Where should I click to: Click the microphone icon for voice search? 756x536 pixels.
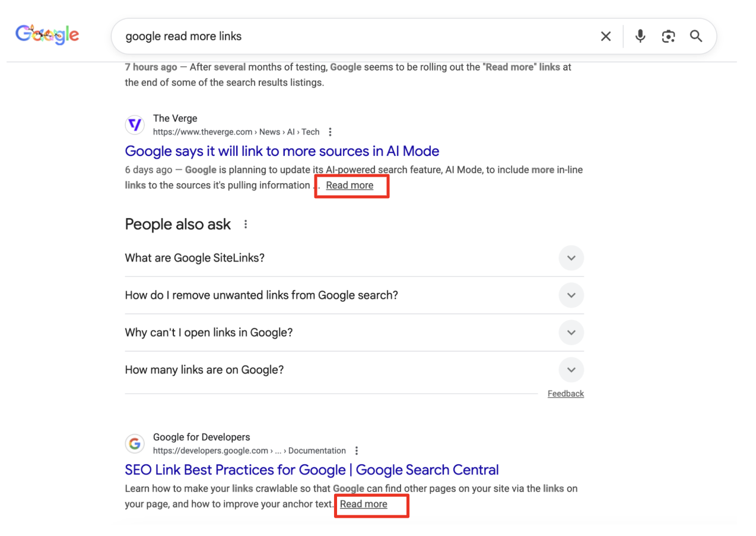(x=640, y=36)
